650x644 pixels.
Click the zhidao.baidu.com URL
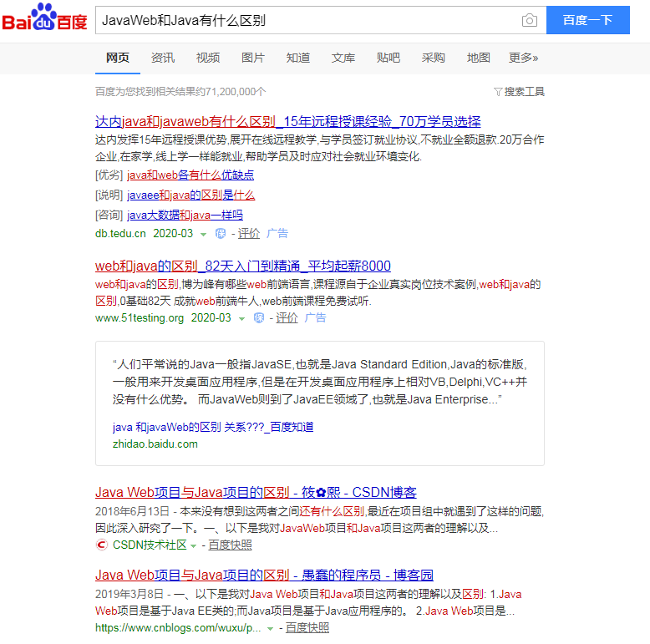pos(155,444)
